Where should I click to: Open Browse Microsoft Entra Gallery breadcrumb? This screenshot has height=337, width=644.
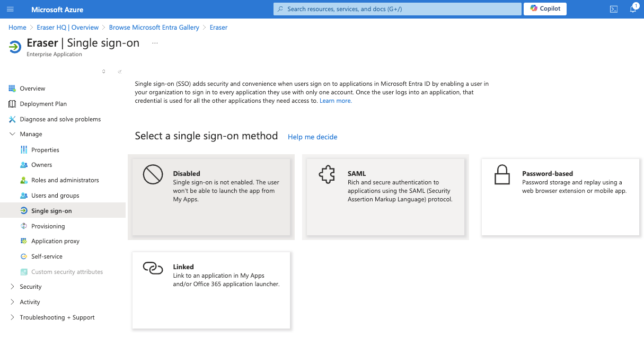pyautogui.click(x=154, y=28)
